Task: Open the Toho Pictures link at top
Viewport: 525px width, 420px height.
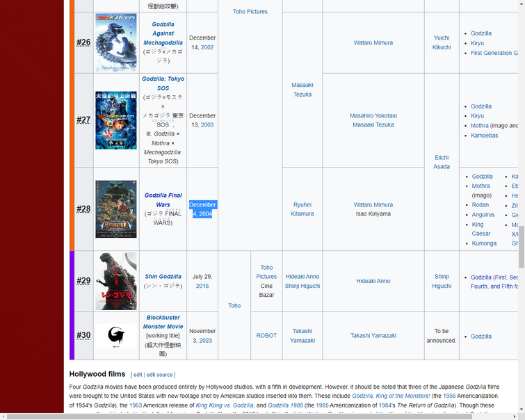Action: tap(250, 11)
